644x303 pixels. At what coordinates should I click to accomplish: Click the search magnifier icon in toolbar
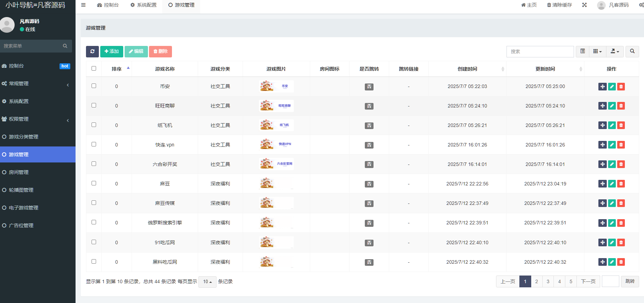(632, 51)
